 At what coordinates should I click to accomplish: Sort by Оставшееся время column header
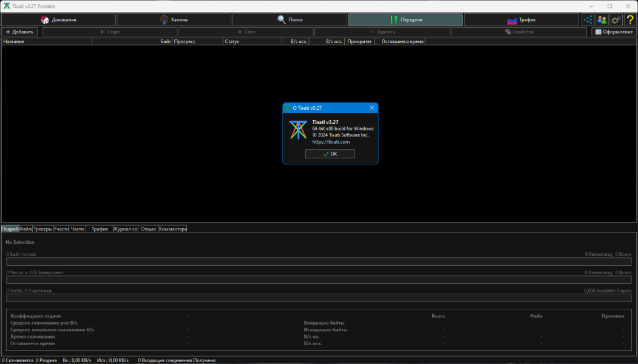pyautogui.click(x=399, y=41)
